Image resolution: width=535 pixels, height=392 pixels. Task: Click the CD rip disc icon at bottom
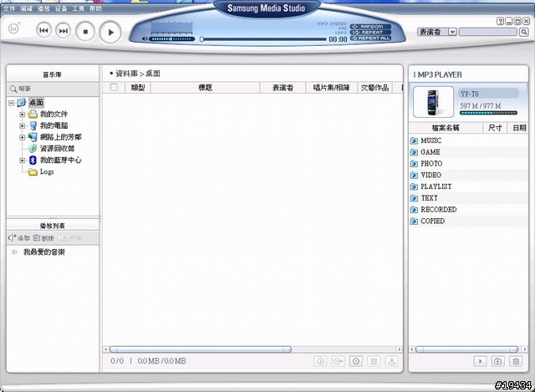pos(356,361)
